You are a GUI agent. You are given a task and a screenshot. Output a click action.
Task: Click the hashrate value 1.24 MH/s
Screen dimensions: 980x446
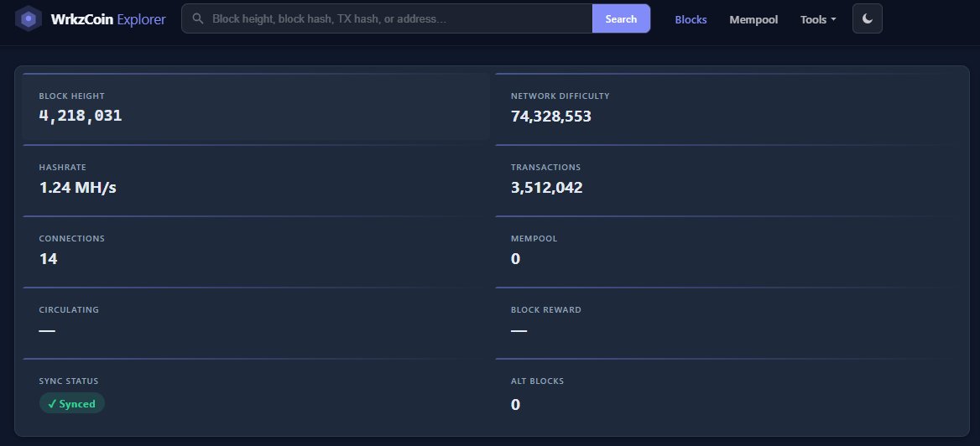[x=77, y=188]
